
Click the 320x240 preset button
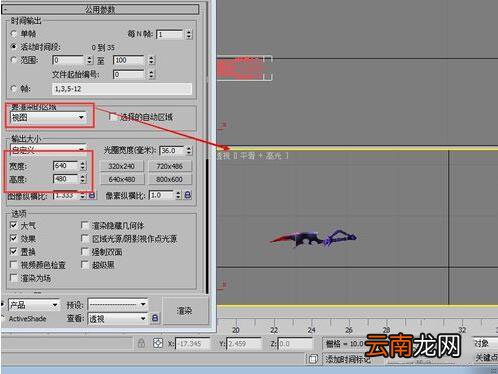[122, 166]
